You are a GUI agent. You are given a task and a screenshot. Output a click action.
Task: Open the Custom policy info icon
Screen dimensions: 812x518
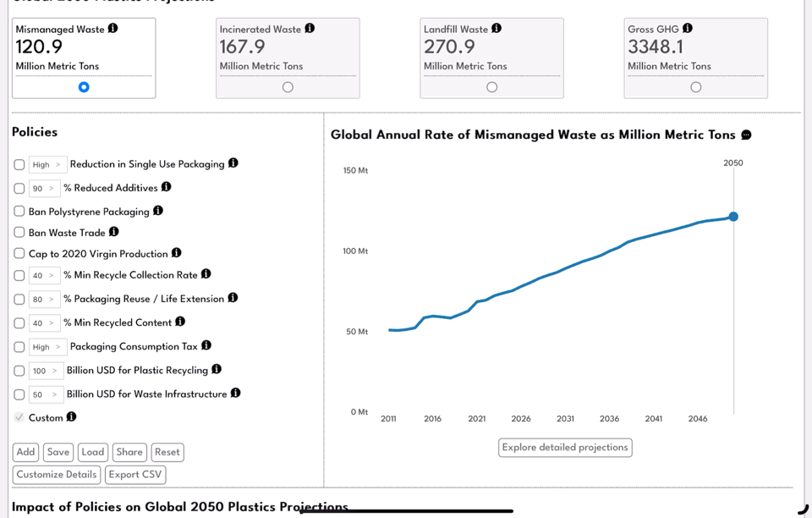[x=70, y=416]
